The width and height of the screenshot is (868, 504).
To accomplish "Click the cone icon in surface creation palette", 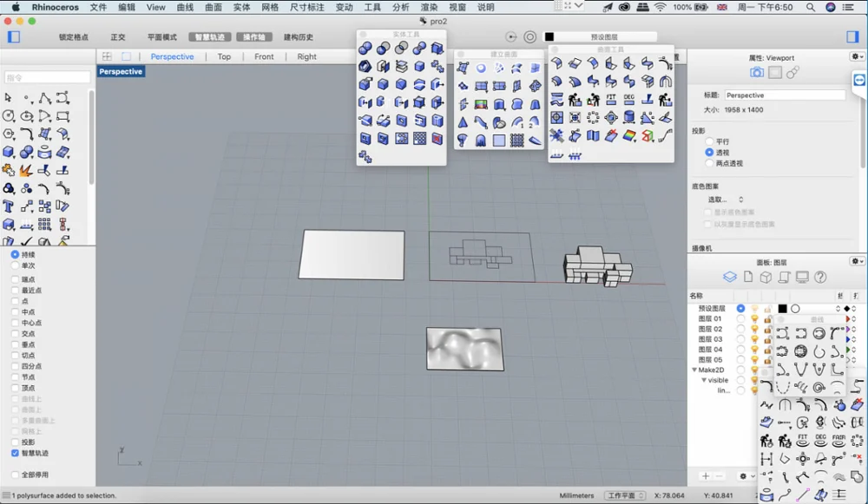I will pyautogui.click(x=463, y=122).
